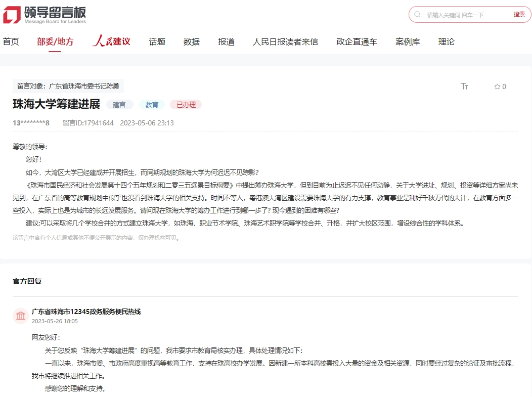Select the green 教育 category tag
532x397 pixels.
coord(152,105)
